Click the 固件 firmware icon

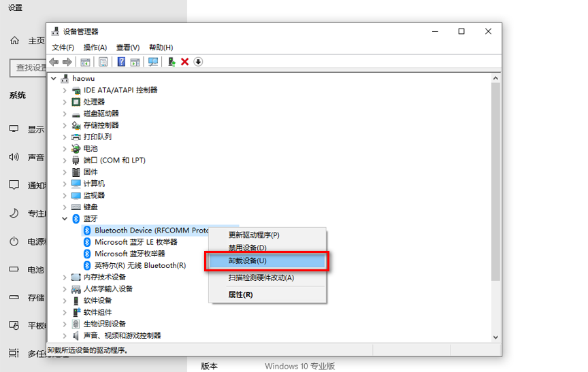click(x=76, y=172)
